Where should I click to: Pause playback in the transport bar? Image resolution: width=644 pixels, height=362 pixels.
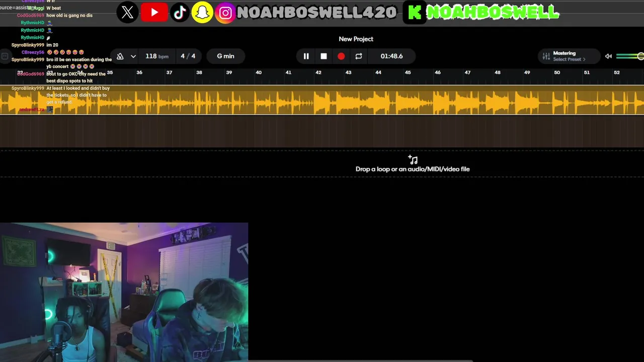[x=306, y=56]
